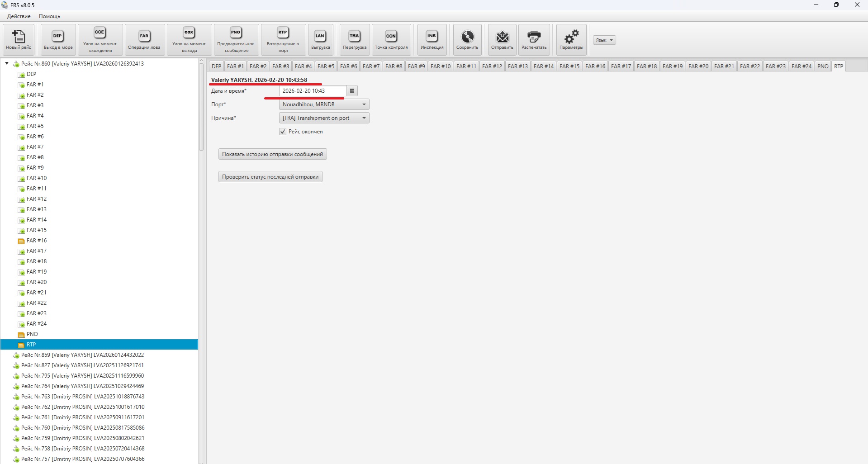
Task: Open the Язык language dropdown
Action: [x=604, y=40]
